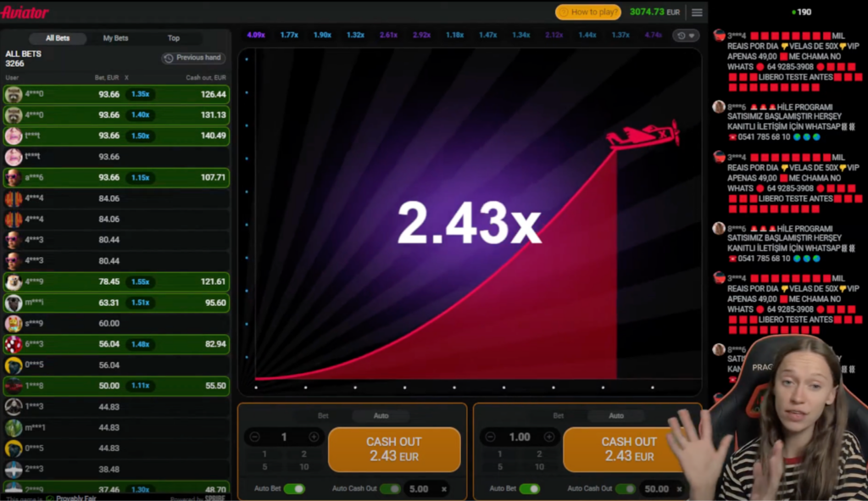This screenshot has width=868, height=501.
Task: Click avatar of user 4***9
Action: pos(14,281)
